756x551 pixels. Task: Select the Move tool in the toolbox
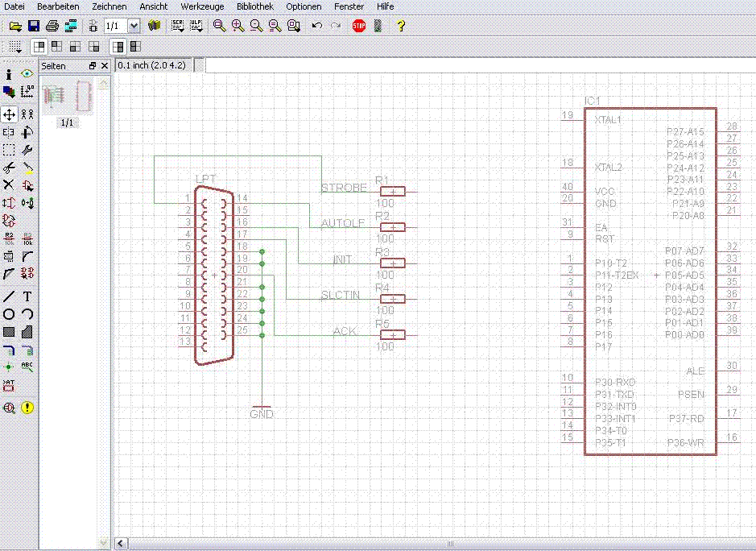pos(9,115)
